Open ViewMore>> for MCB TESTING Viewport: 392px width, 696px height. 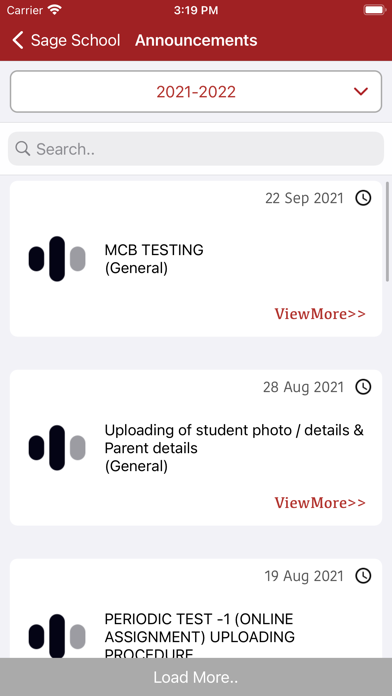pyautogui.click(x=320, y=314)
